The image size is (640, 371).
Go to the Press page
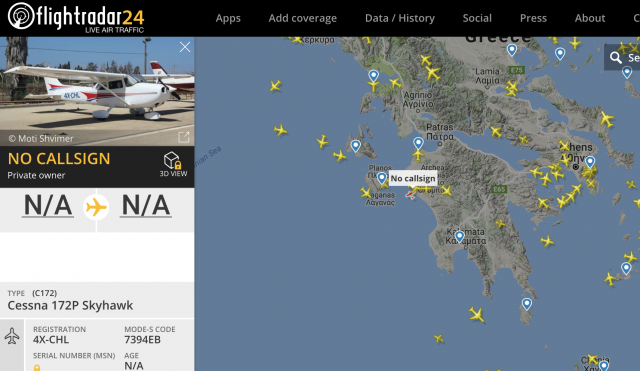coord(533,18)
